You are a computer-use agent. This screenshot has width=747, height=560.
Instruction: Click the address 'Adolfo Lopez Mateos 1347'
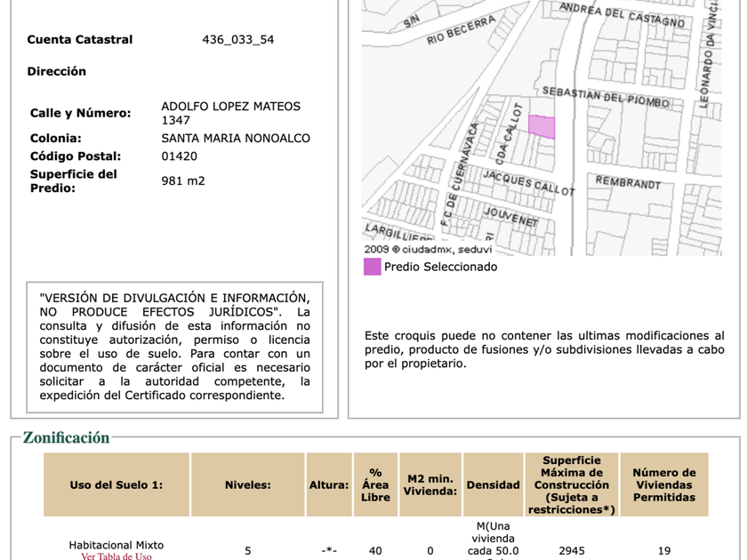230,113
